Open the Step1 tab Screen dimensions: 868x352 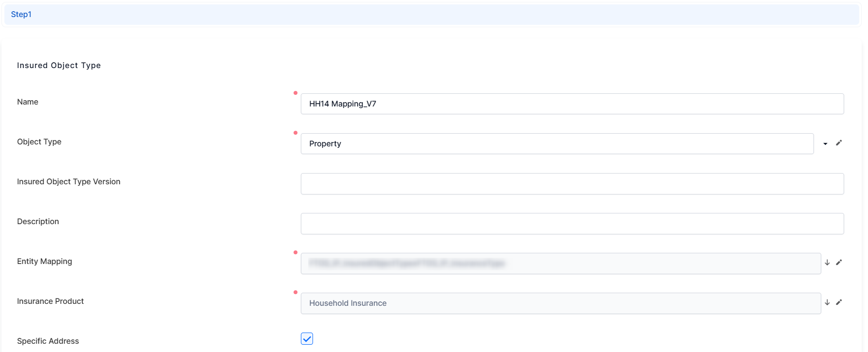coord(21,15)
